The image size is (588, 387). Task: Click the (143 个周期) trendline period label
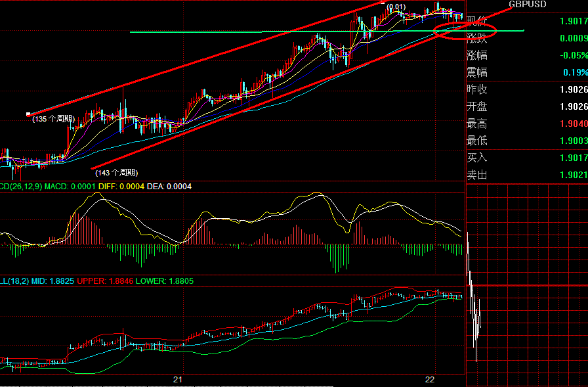coord(117,173)
